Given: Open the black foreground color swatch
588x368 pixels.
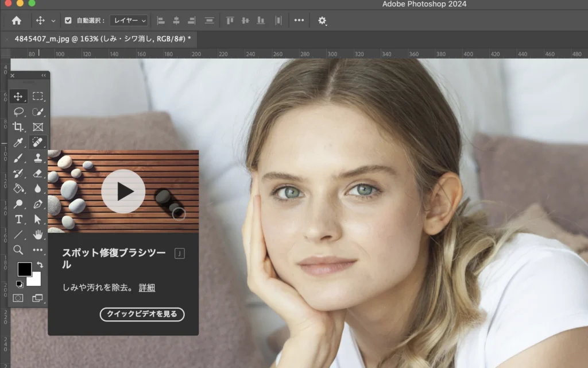Looking at the screenshot, I should [x=24, y=269].
